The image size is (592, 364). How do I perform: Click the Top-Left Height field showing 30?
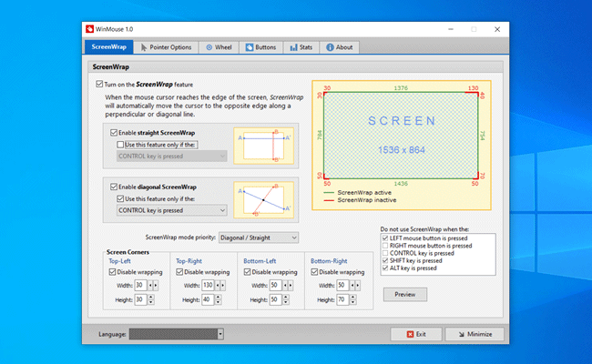pos(141,300)
